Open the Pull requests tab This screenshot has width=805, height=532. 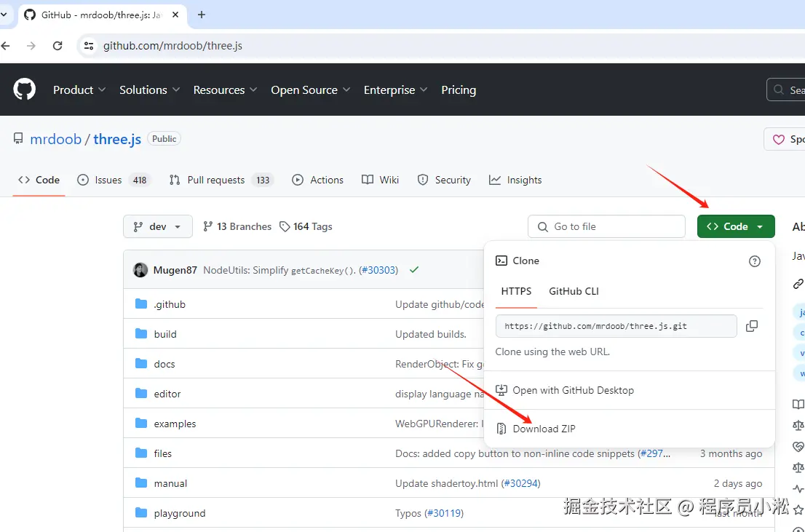[221, 180]
